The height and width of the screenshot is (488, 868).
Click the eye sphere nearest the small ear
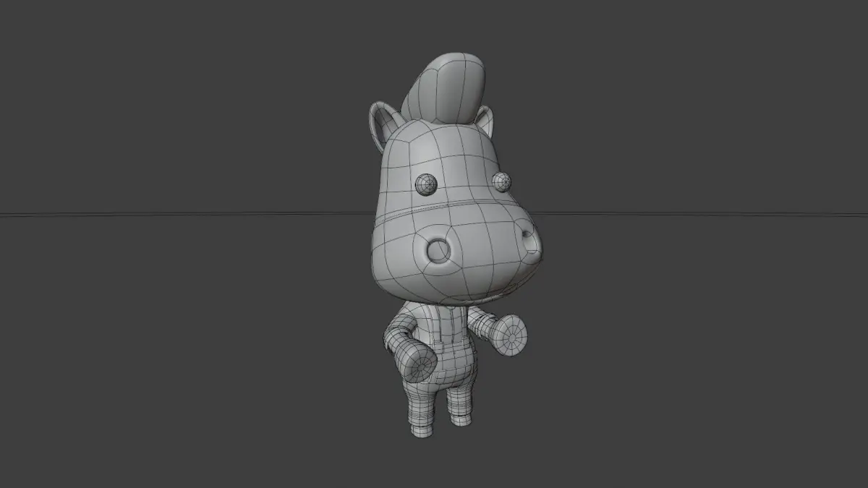click(502, 182)
